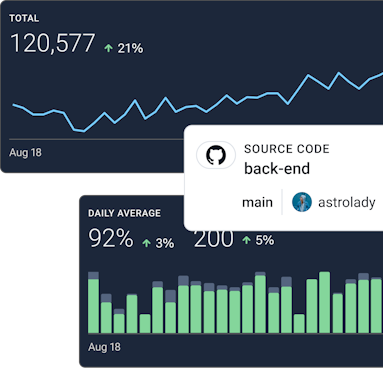Click the DAILY AVERAGE card label
This screenshot has height=368, width=383.
pyautogui.click(x=124, y=213)
